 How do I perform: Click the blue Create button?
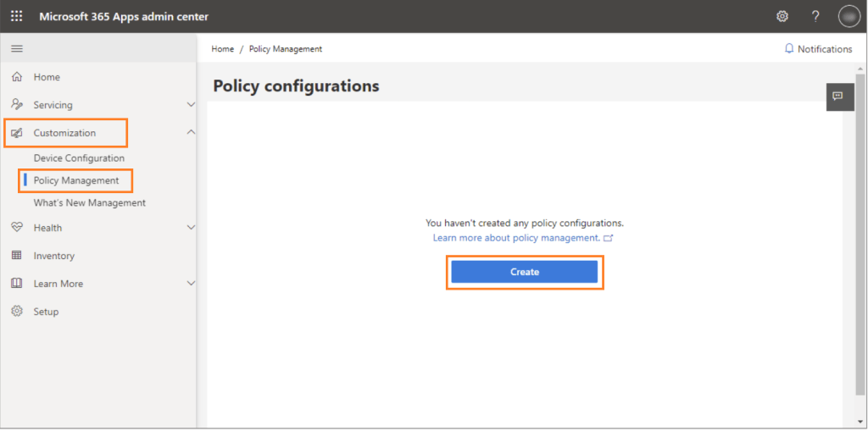click(524, 272)
